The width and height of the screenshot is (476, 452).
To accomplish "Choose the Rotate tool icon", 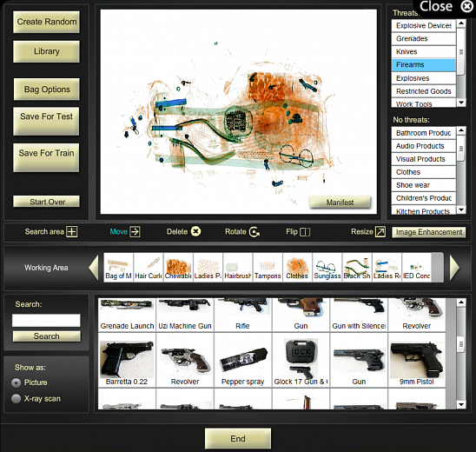I will 255,232.
